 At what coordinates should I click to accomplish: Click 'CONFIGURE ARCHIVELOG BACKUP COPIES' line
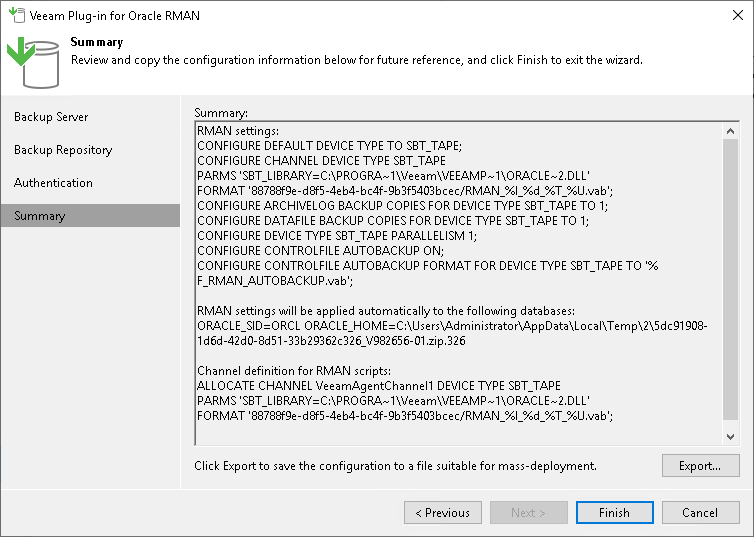(x=402, y=206)
